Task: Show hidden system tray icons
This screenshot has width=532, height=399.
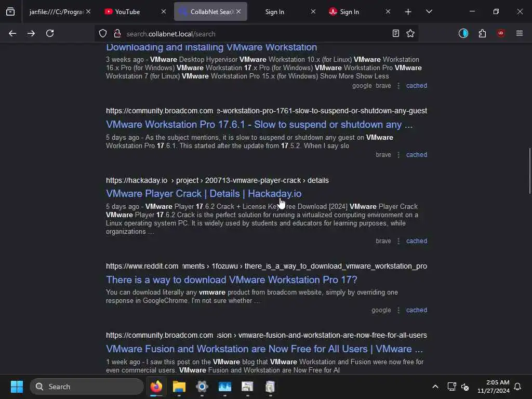Action: click(435, 387)
